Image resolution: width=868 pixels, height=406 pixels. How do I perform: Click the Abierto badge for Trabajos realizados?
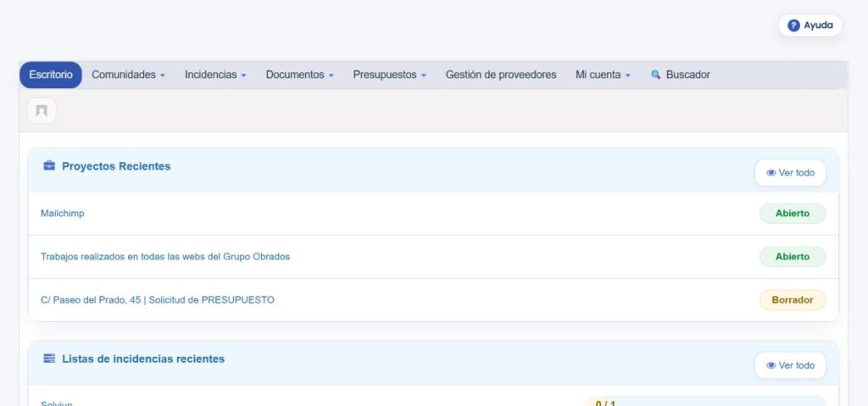pos(793,257)
